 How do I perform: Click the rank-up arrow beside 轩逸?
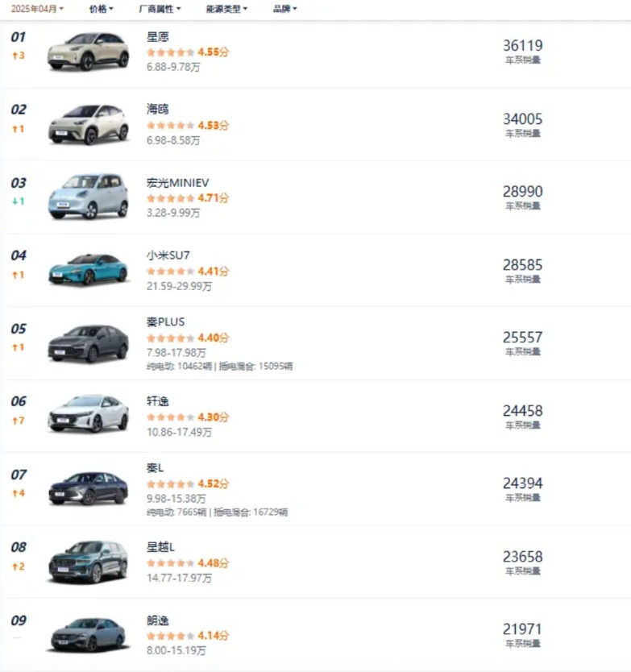pyautogui.click(x=18, y=421)
